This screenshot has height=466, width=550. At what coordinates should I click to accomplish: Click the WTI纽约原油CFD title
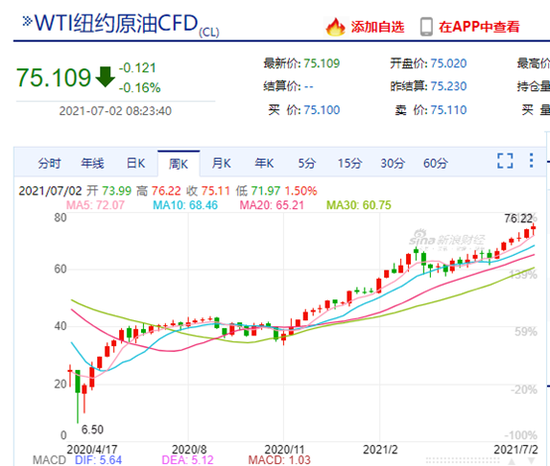116,23
